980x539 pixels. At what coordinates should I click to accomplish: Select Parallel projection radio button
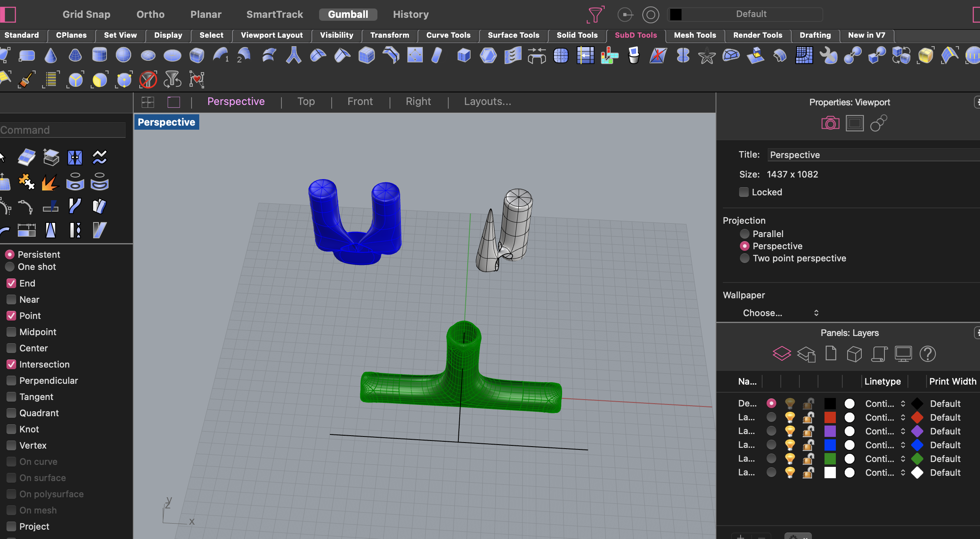(x=745, y=234)
